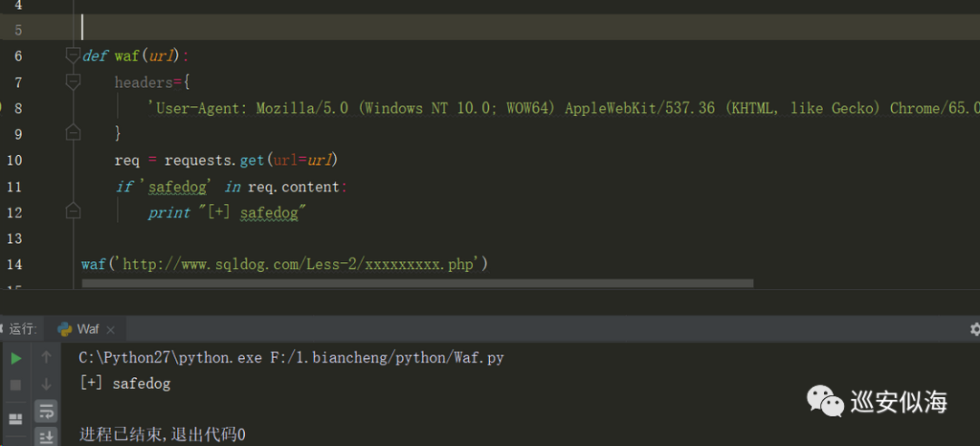980x446 pixels.
Task: Click '[+] safedog' console output
Action: pos(125,383)
